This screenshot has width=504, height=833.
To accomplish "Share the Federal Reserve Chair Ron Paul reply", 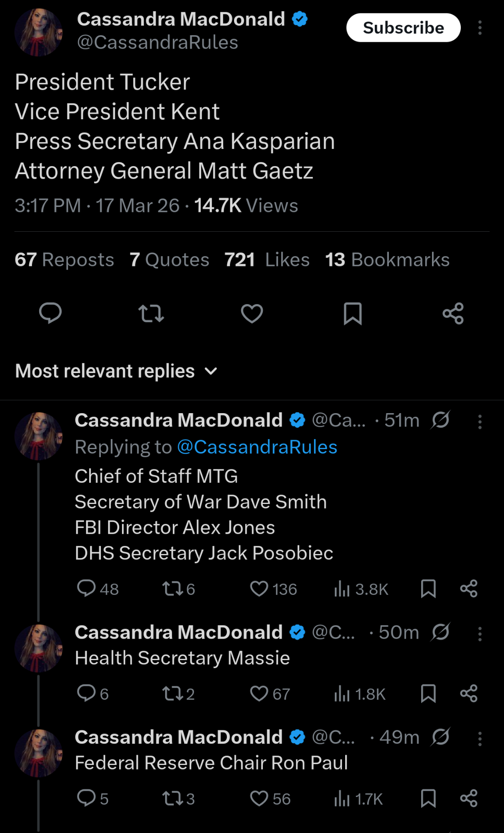I will 468,798.
